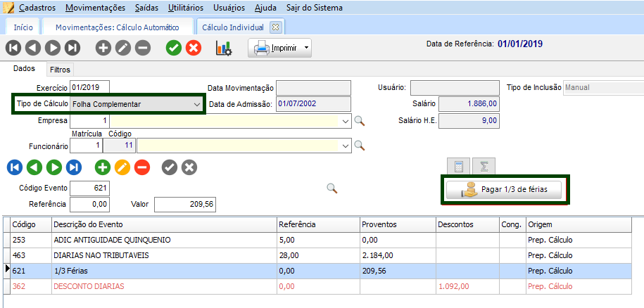Open the Saídas menu
The width and height of the screenshot is (644, 308).
(x=146, y=7)
